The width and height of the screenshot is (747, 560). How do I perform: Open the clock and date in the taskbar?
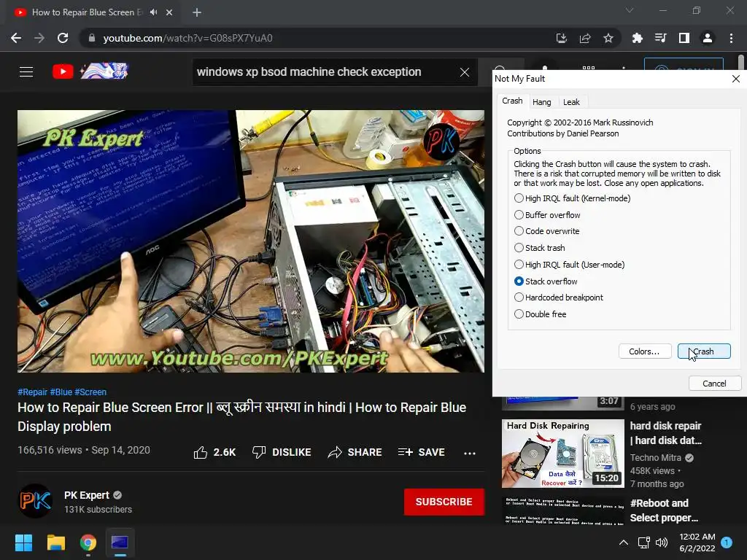[x=697, y=542]
